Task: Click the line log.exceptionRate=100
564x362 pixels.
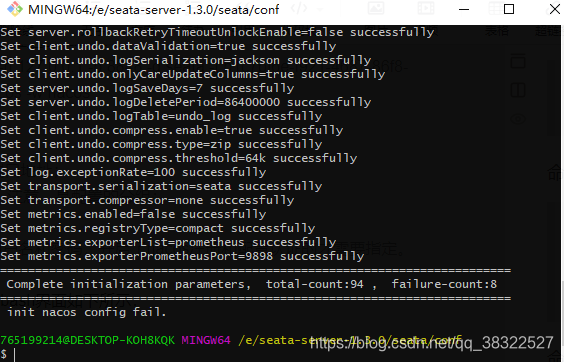Action: (133, 173)
